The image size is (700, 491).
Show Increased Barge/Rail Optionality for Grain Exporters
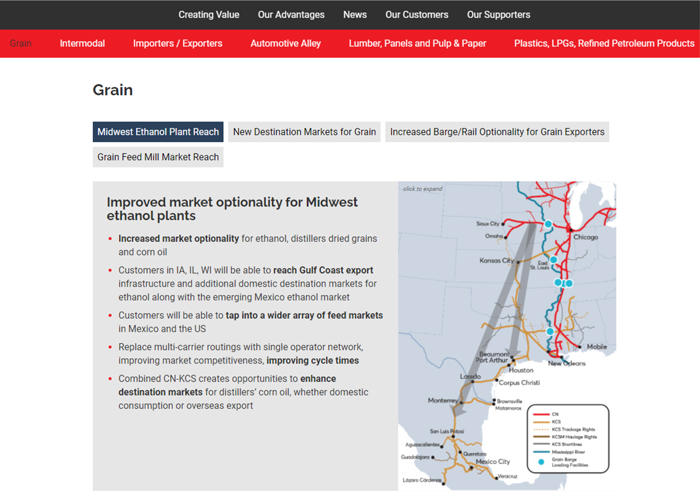(497, 132)
